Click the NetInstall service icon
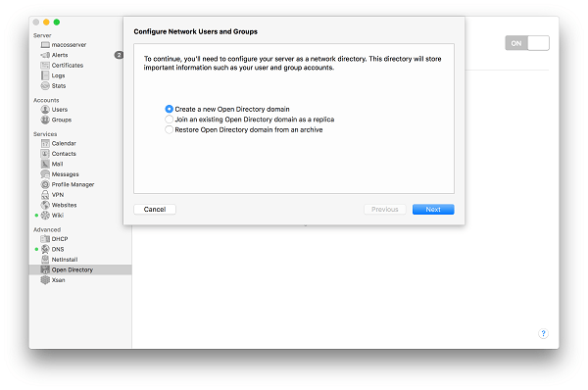Image resolution: width=588 pixels, height=390 pixels. click(x=45, y=260)
